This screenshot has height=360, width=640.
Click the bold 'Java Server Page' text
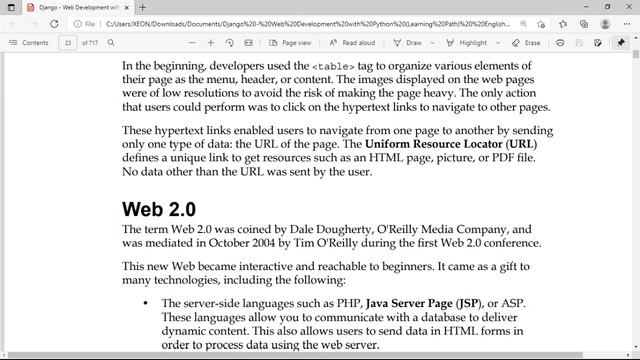409,303
